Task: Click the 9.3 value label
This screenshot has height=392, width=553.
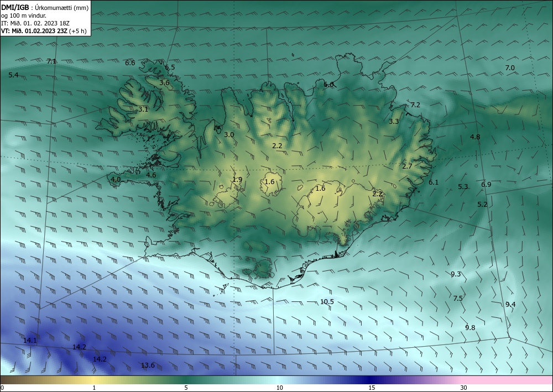Action: (456, 274)
